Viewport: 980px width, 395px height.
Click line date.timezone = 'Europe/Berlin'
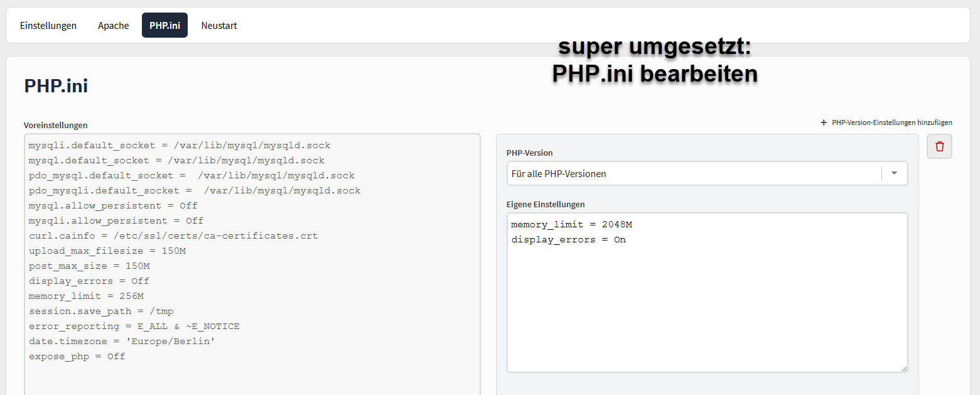(x=122, y=341)
